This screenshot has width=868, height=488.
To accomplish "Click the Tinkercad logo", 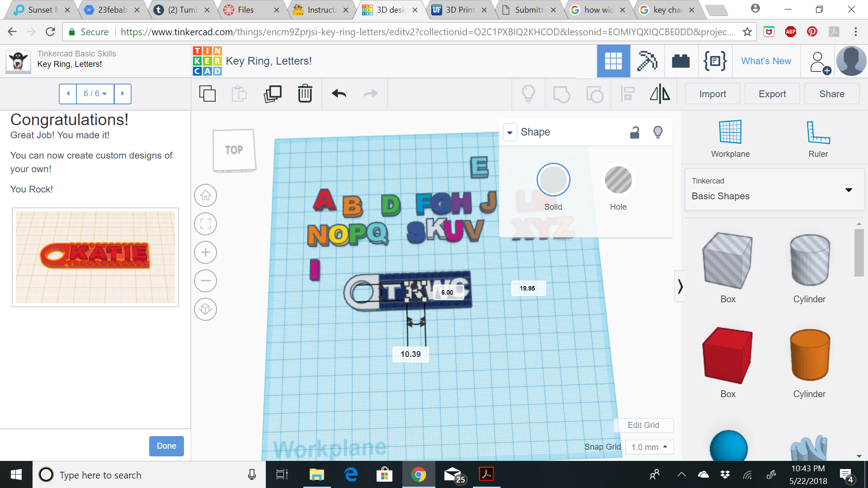I will [208, 61].
